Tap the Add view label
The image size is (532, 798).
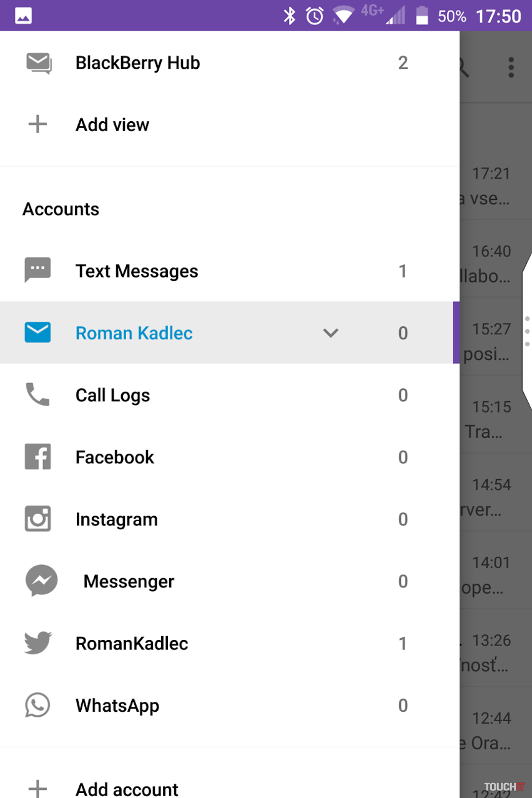pos(112,124)
